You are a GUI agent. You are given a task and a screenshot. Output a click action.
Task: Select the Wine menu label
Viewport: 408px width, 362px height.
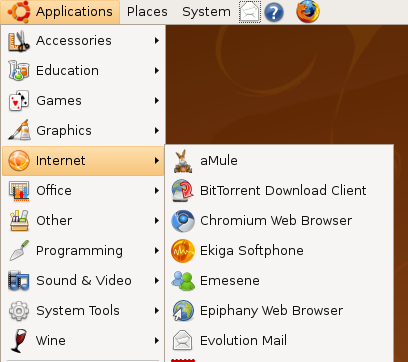(51, 341)
